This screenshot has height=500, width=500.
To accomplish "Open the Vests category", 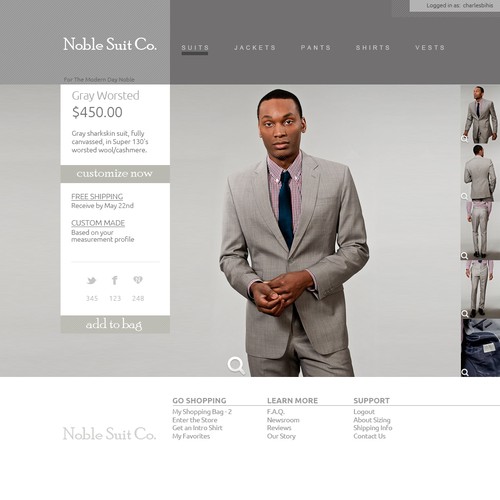I will 430,47.
